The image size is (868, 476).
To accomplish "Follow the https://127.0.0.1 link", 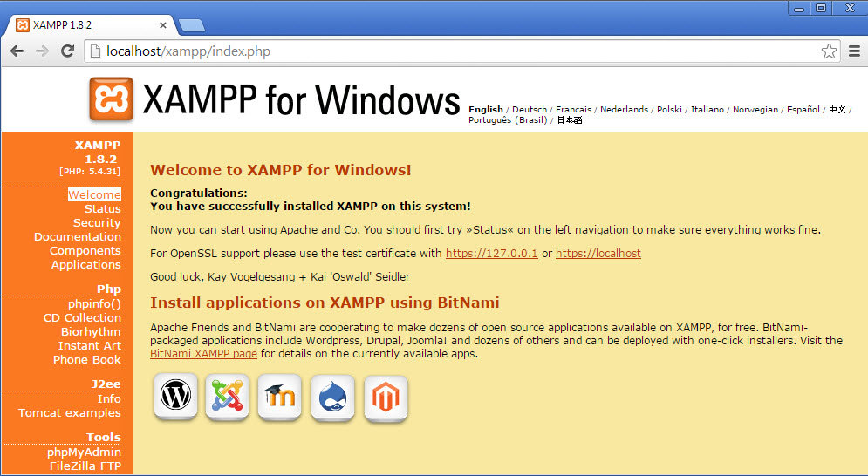I will (x=491, y=254).
